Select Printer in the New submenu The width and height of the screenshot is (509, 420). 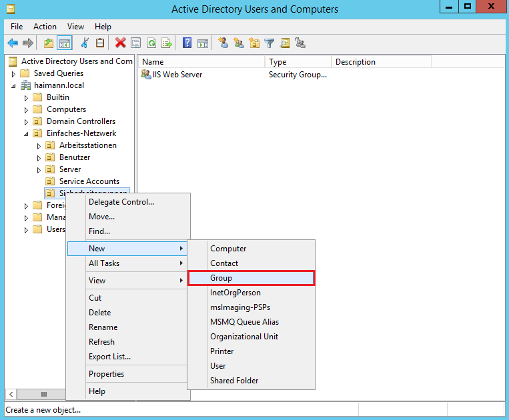(251, 351)
